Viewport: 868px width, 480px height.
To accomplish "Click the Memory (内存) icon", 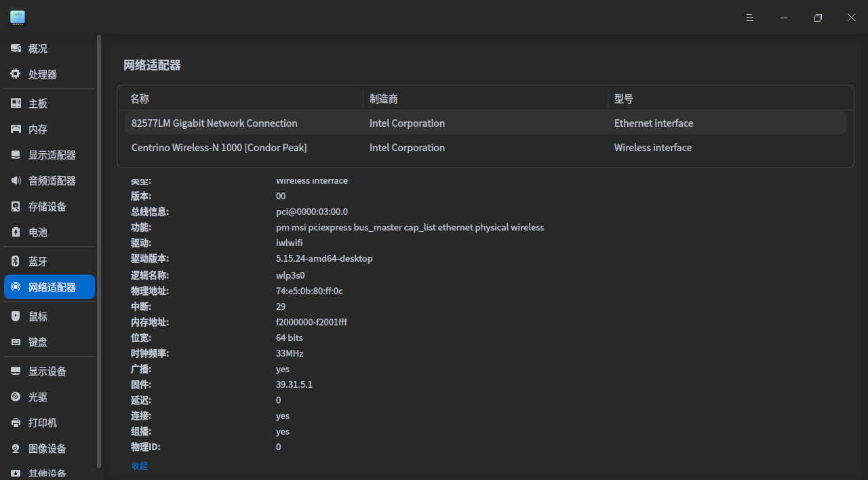I will [x=16, y=129].
